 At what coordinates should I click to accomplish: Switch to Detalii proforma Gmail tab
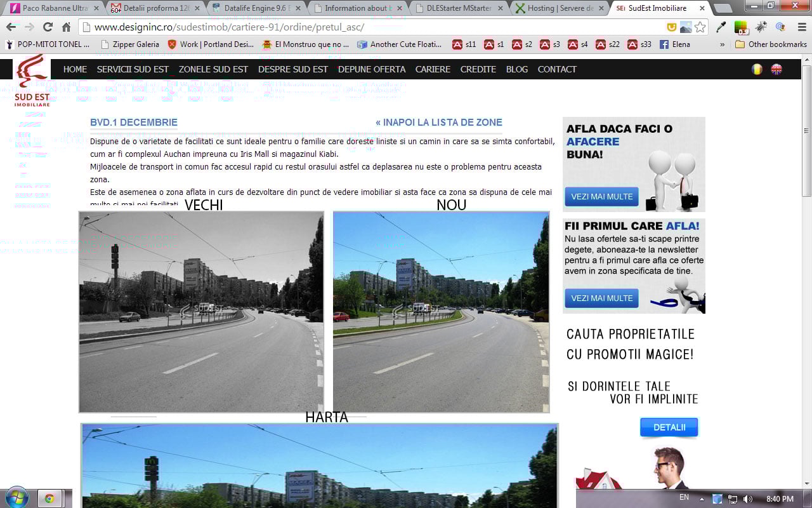click(x=157, y=8)
